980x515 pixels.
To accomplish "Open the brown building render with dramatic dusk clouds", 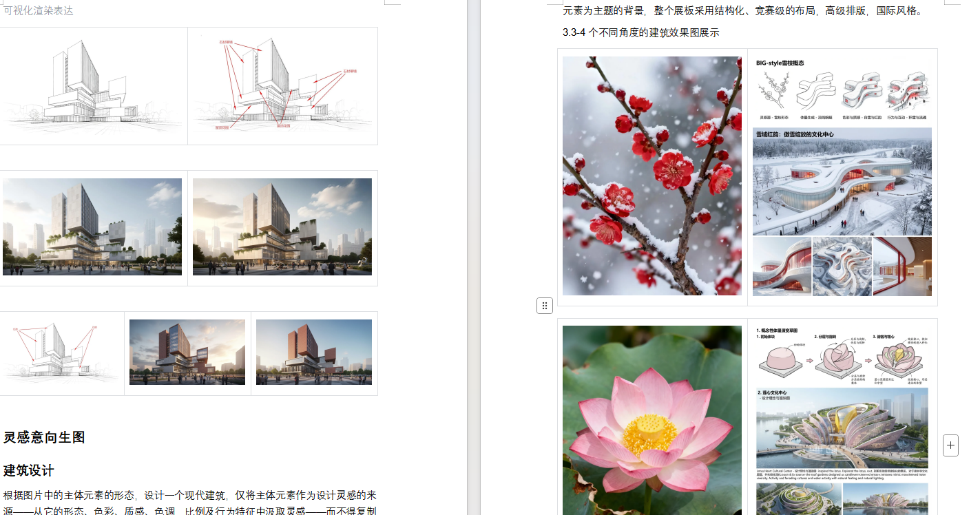I will coord(187,352).
